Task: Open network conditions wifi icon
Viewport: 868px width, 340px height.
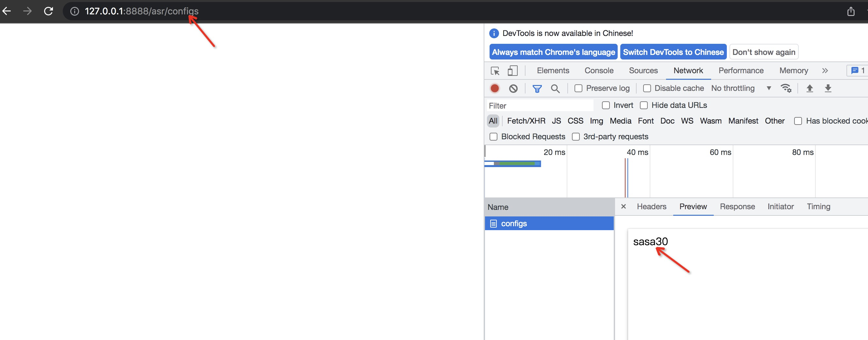Action: tap(786, 88)
